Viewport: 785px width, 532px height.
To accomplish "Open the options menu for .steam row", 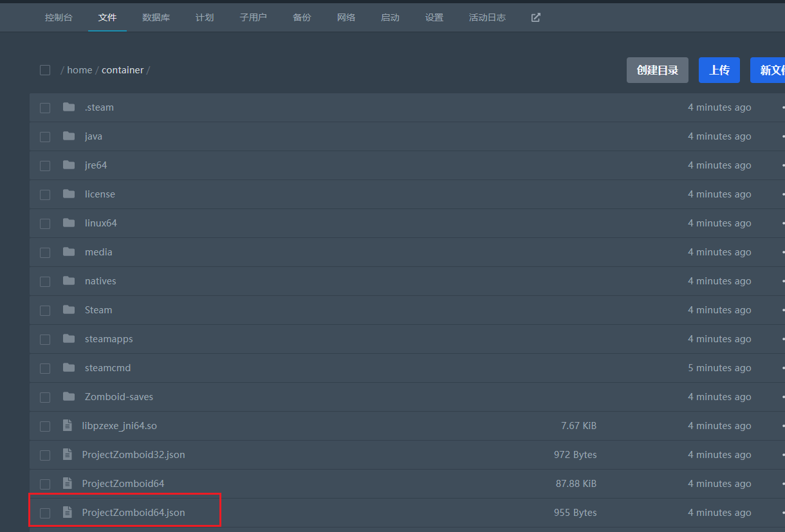I will pos(782,107).
